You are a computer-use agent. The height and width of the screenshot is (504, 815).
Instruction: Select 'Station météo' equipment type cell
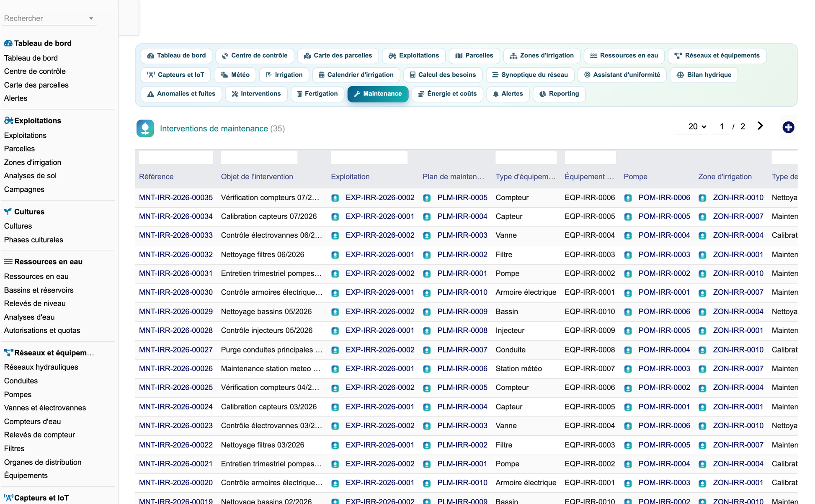(518, 368)
